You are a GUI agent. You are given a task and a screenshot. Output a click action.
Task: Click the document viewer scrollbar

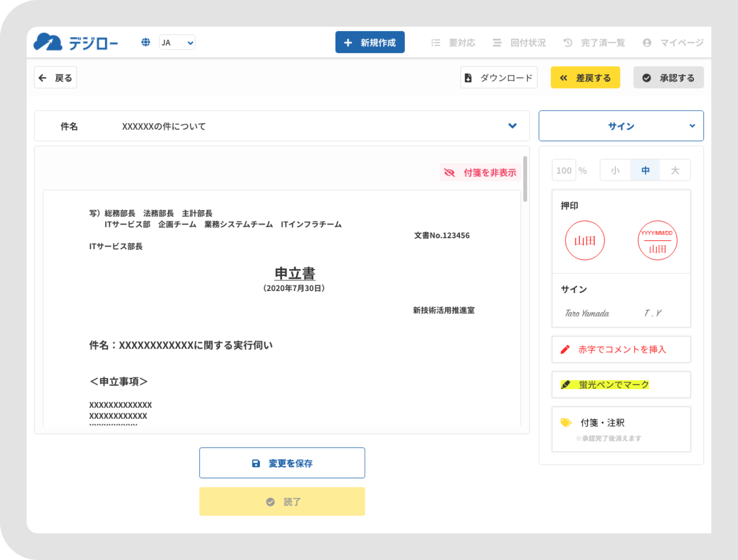pos(525,179)
